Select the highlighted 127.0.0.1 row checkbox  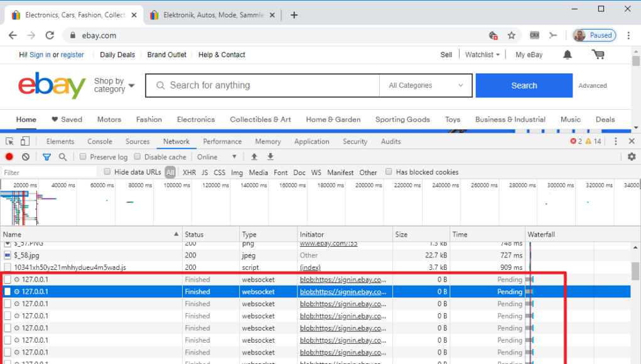pyautogui.click(x=8, y=292)
